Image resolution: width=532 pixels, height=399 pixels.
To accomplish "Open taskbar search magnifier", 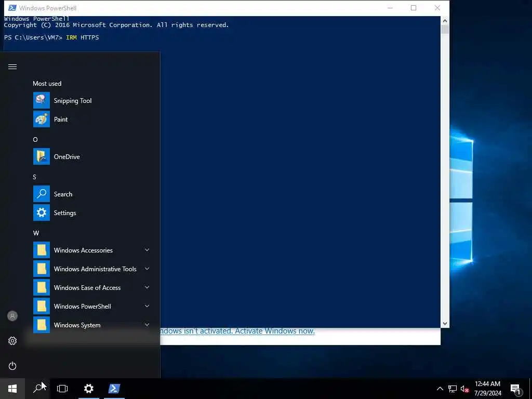I will point(37,389).
